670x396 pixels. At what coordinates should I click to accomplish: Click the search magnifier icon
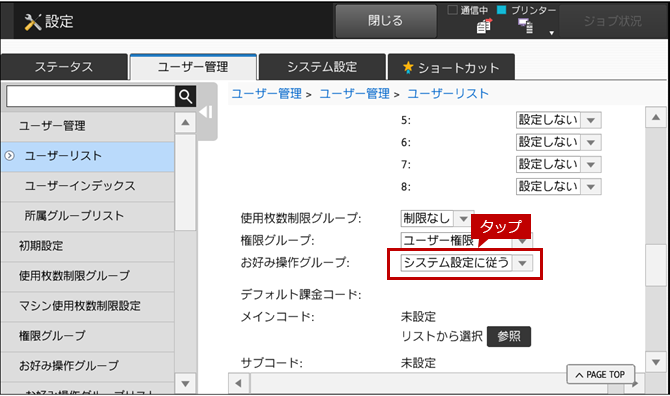tap(185, 97)
